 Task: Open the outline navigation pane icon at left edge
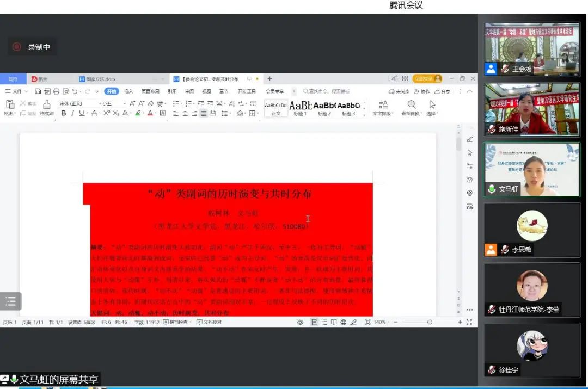click(10, 301)
